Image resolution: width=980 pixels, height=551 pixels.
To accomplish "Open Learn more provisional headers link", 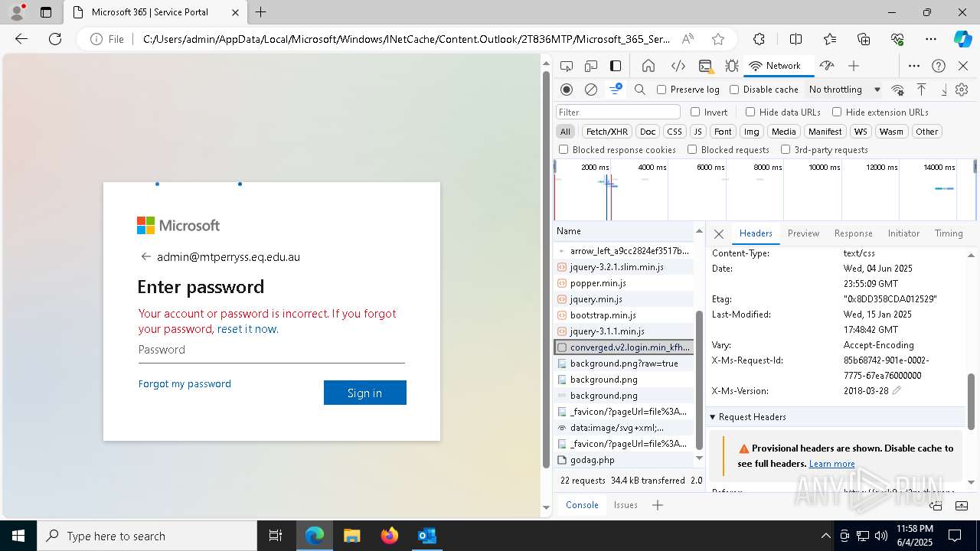I will pyautogui.click(x=831, y=464).
